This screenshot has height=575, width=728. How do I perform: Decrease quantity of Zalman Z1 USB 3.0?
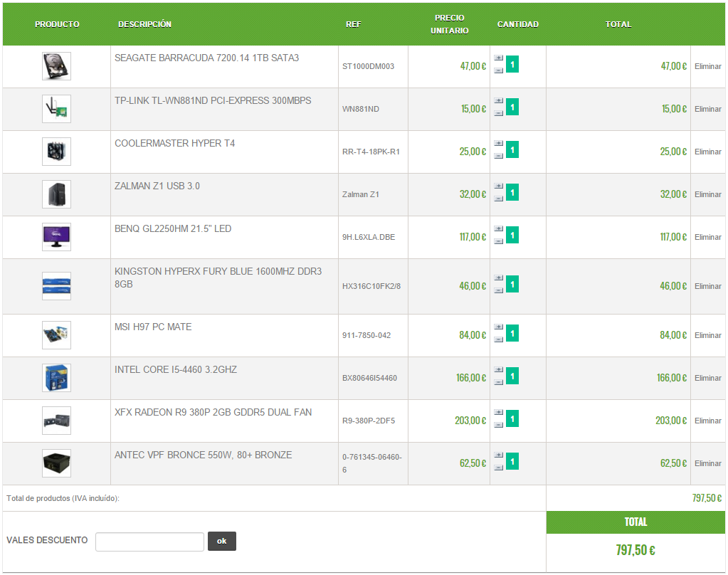pyautogui.click(x=499, y=199)
